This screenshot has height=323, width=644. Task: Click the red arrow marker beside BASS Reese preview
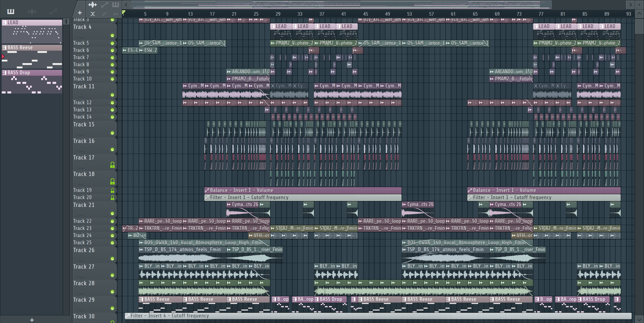coord(3,57)
